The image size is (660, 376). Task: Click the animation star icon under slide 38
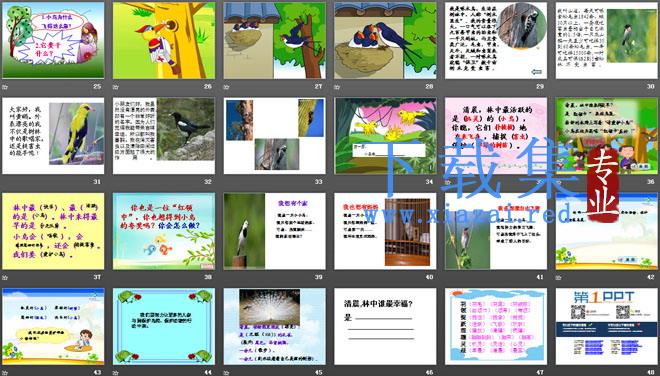[116, 277]
